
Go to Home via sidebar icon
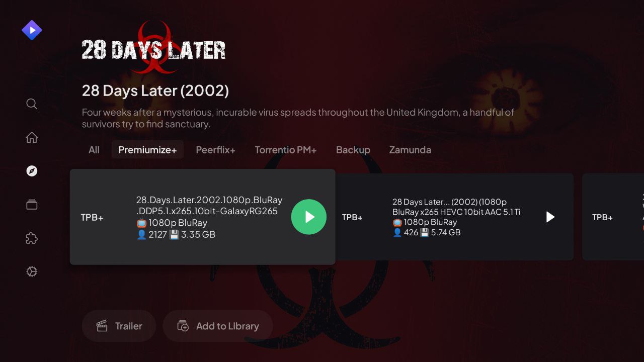32,138
